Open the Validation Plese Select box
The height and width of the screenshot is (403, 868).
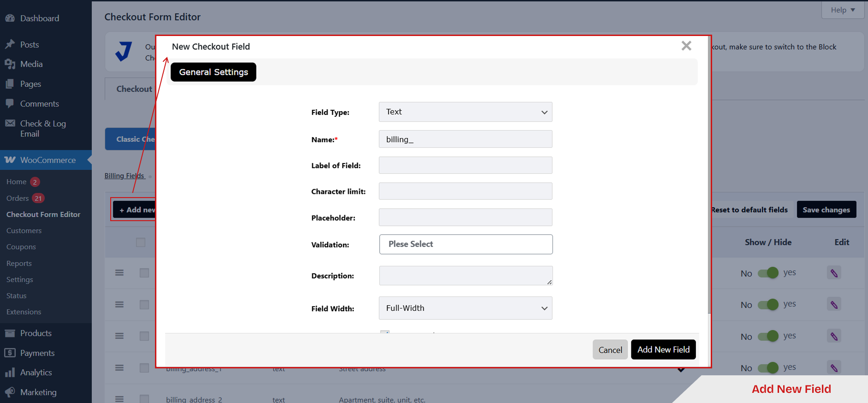tap(466, 244)
